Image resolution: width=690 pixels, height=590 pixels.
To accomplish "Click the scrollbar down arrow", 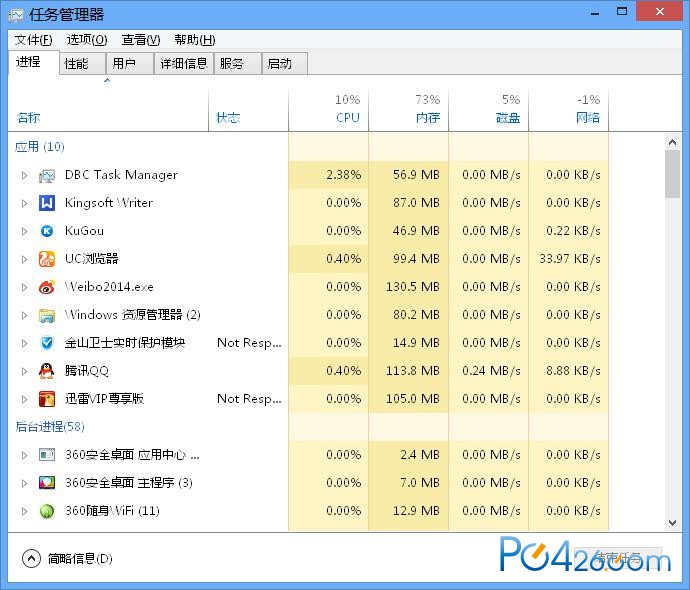I will [672, 523].
